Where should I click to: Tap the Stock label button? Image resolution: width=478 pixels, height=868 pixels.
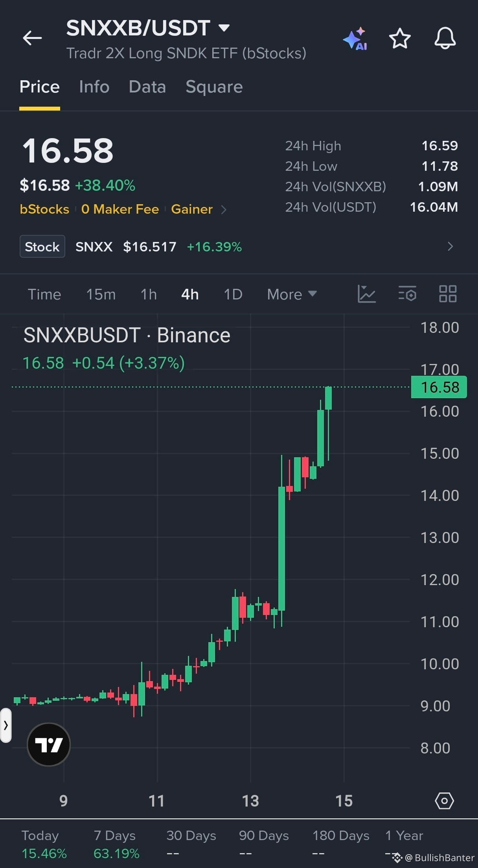(42, 246)
